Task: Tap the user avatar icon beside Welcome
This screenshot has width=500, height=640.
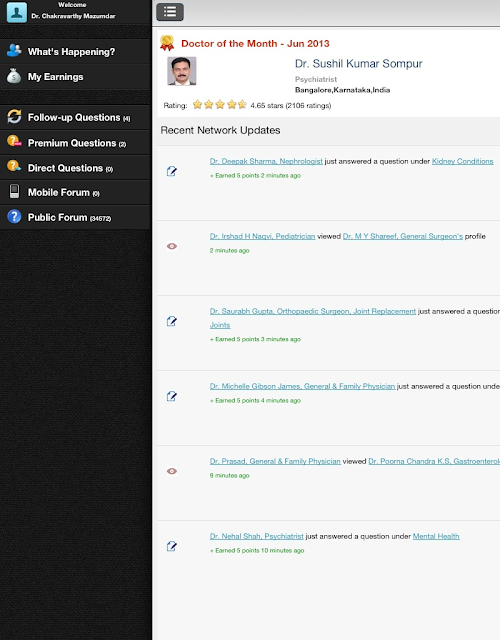Action: coord(17,12)
